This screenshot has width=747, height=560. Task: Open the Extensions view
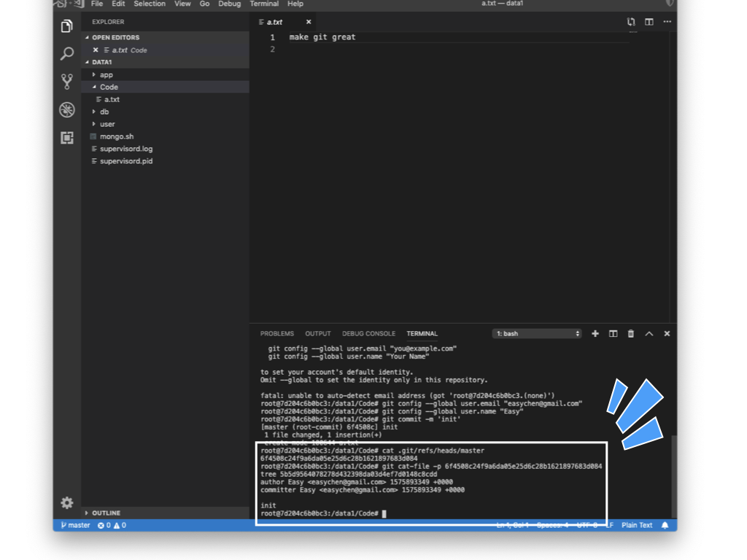tap(66, 138)
